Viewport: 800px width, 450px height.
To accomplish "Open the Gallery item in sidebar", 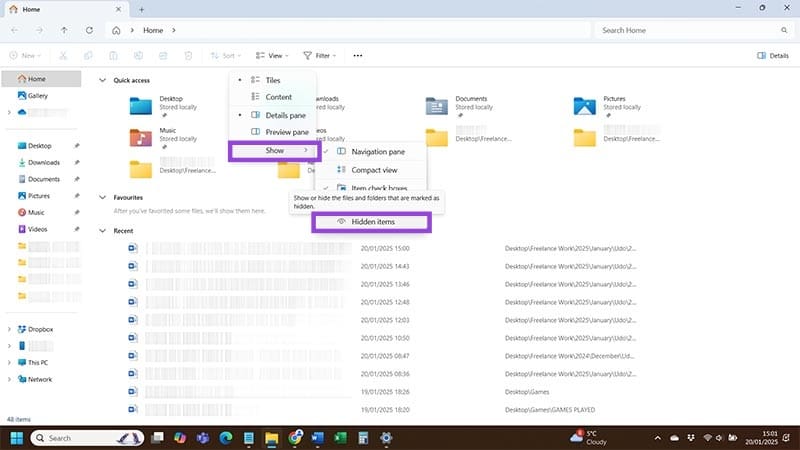I will (37, 96).
